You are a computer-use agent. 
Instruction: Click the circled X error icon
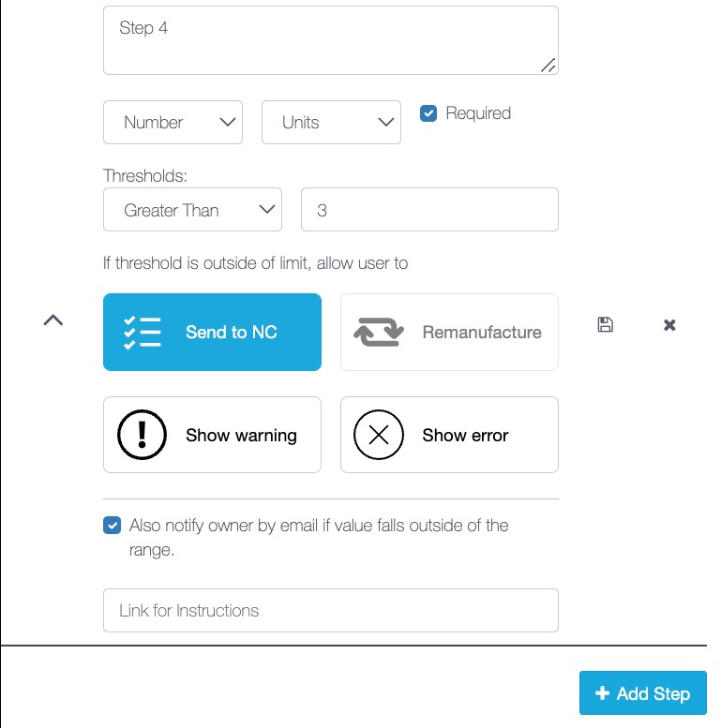tap(379, 435)
